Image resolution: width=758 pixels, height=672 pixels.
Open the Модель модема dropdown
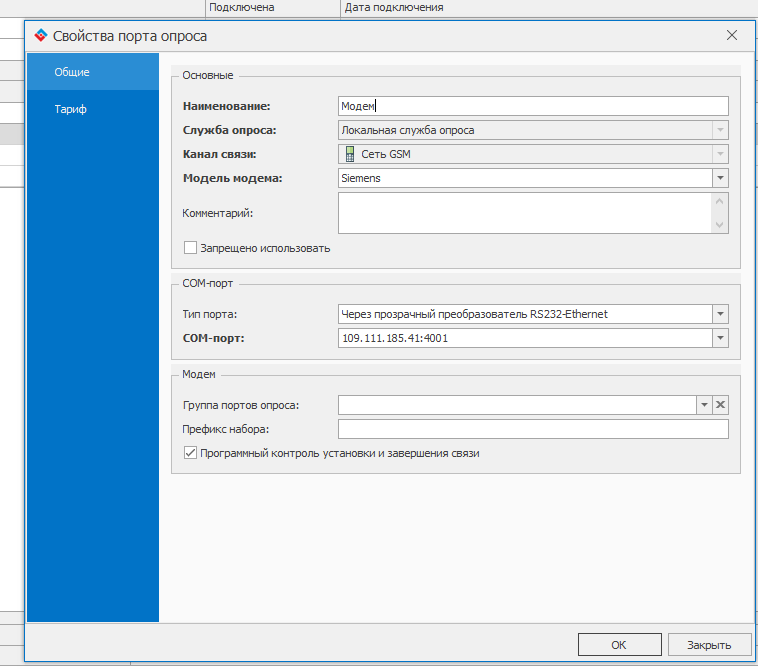[720, 178]
